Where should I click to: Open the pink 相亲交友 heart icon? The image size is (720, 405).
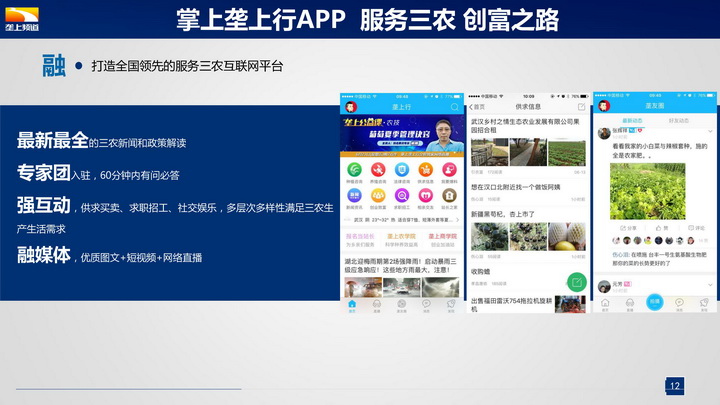click(426, 196)
